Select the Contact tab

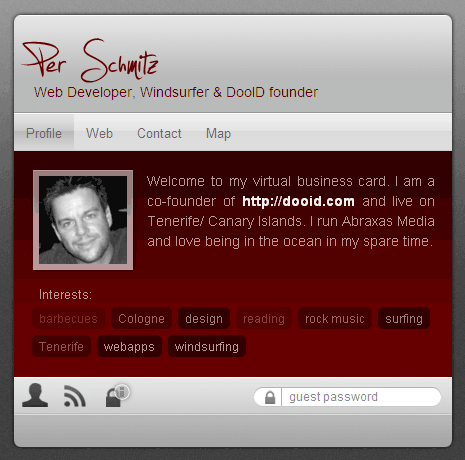[159, 133]
